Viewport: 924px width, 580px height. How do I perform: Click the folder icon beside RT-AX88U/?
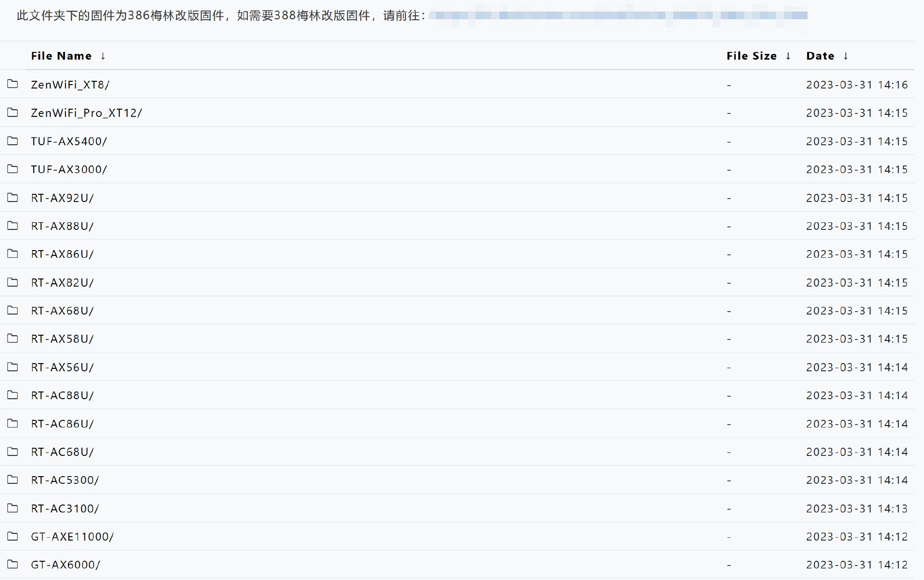click(x=13, y=226)
